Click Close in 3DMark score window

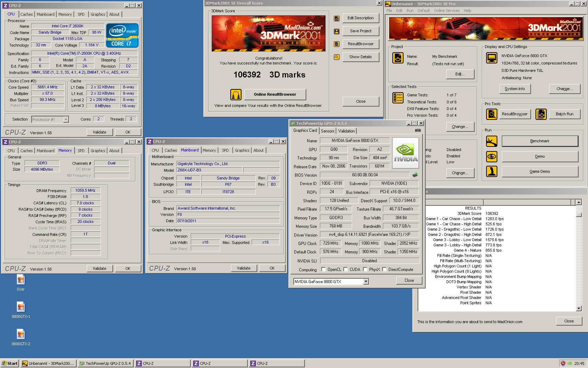[x=360, y=102]
